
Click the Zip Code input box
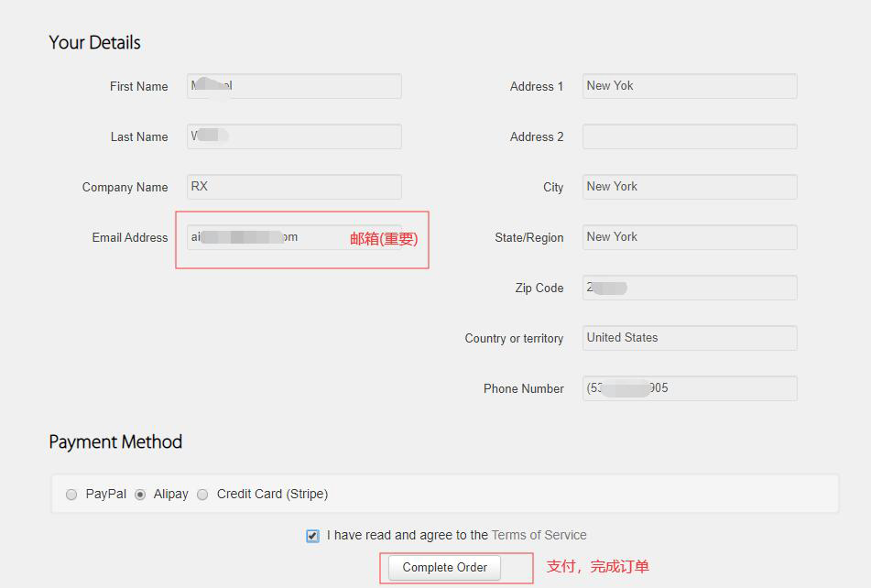[x=690, y=288]
